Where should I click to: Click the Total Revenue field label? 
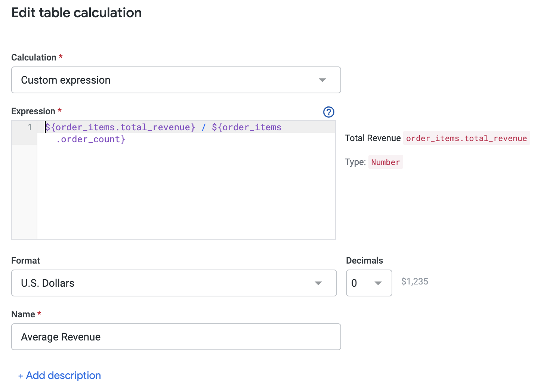pos(373,138)
